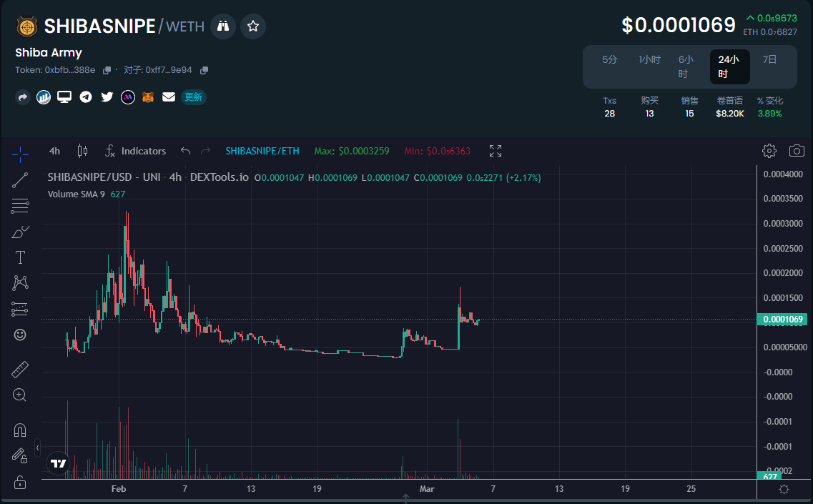This screenshot has width=813, height=504.
Task: Click the main price $0.0001069
Action: pos(679,25)
